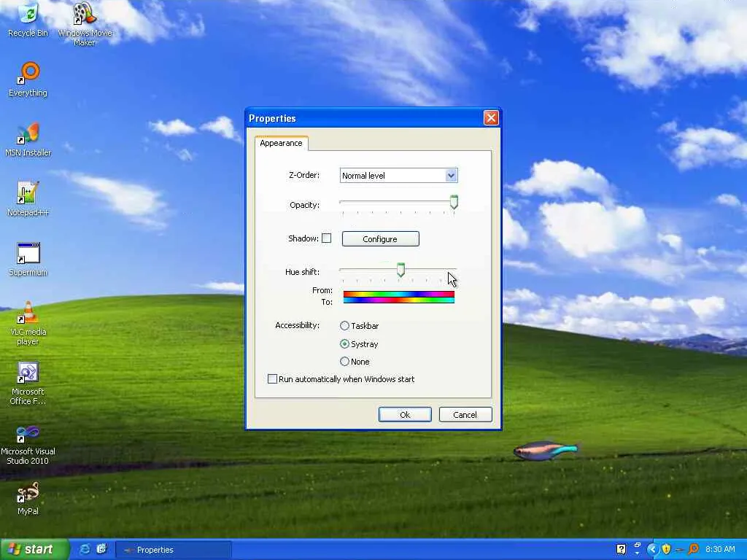Select the Windows Movie Maker desktop icon

point(85,24)
